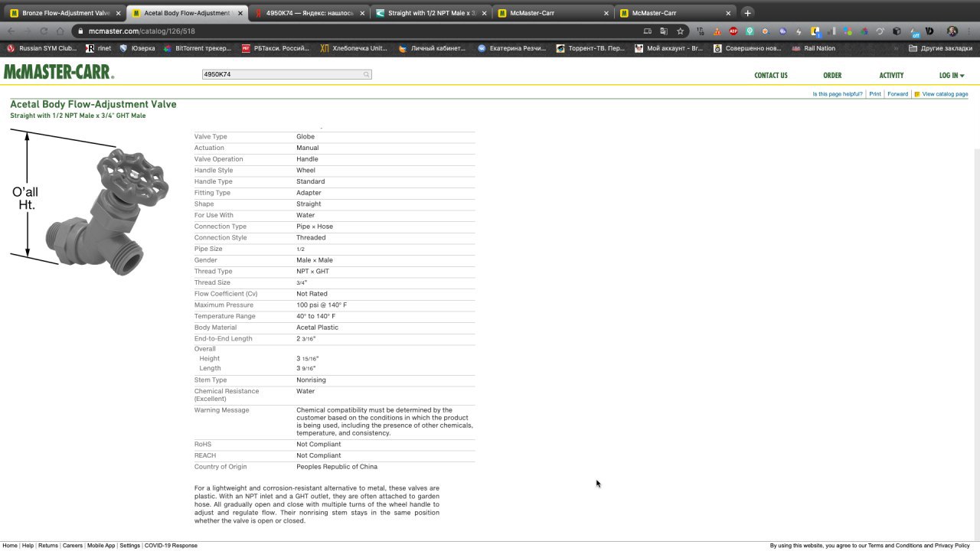Click the View catalog page link
Viewport: 980px width, 551px height.
[945, 94]
